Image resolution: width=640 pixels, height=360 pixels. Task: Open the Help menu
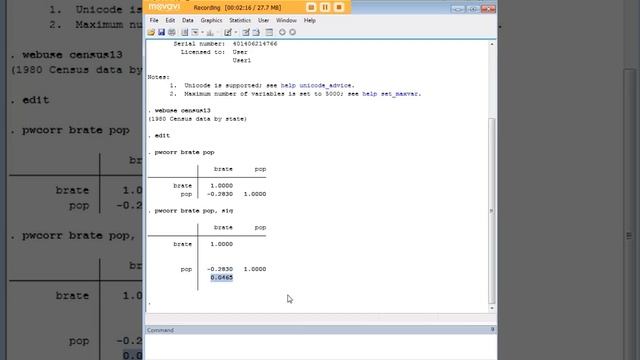[310, 20]
